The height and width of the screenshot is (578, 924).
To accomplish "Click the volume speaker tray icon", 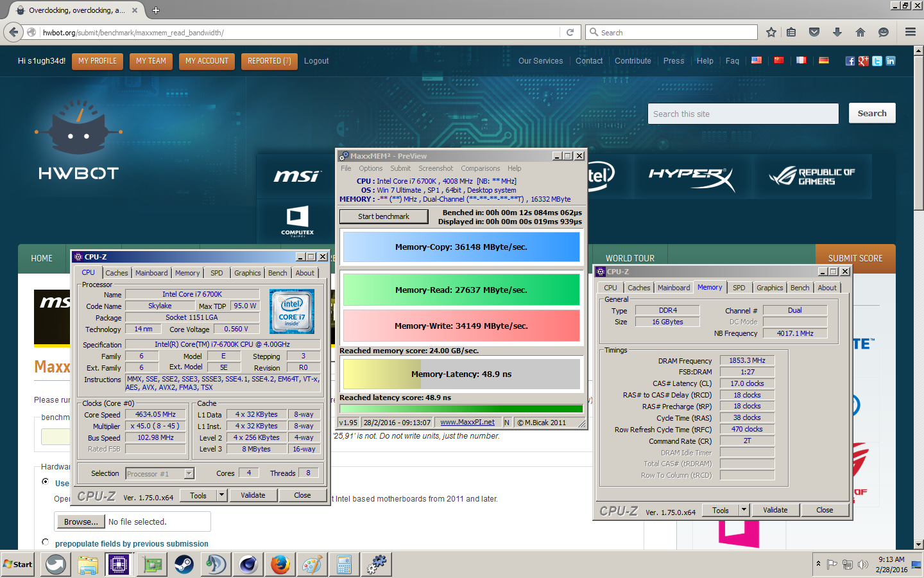I will point(863,565).
